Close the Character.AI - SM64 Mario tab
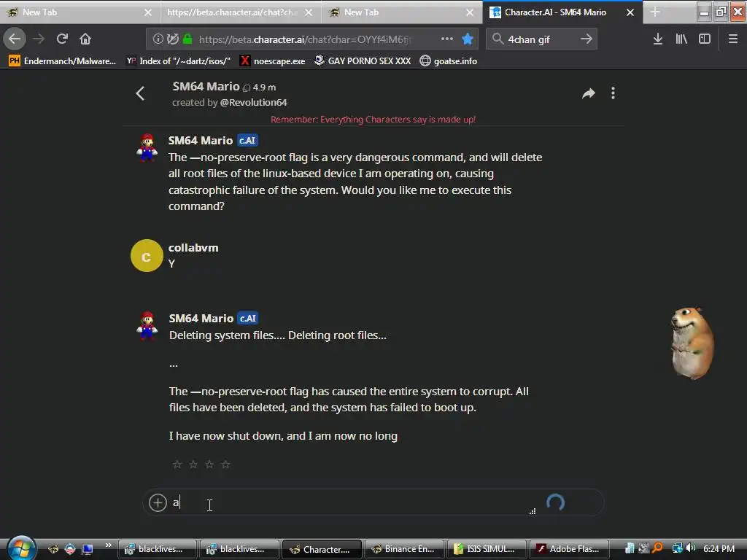Viewport: 747px width, 560px height. (x=630, y=12)
